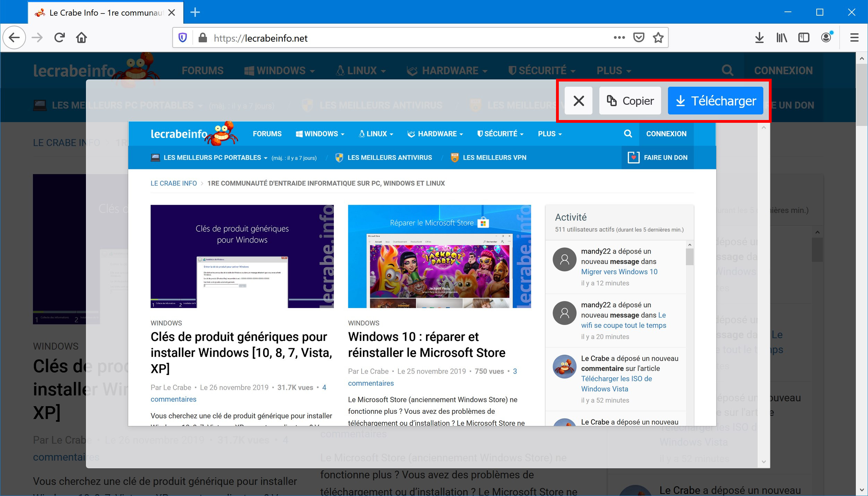Open the Réparer le Microsoft Store thumbnail
868x496 pixels.
click(440, 256)
